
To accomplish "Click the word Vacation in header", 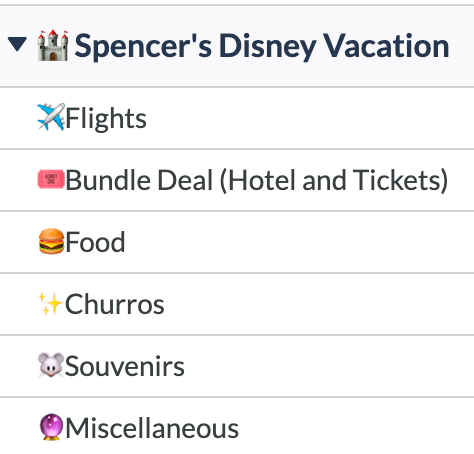I will point(387,46).
